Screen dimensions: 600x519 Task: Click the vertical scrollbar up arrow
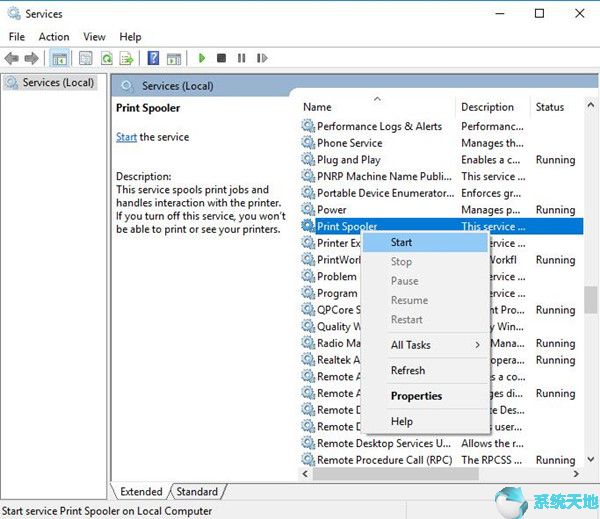click(x=590, y=104)
